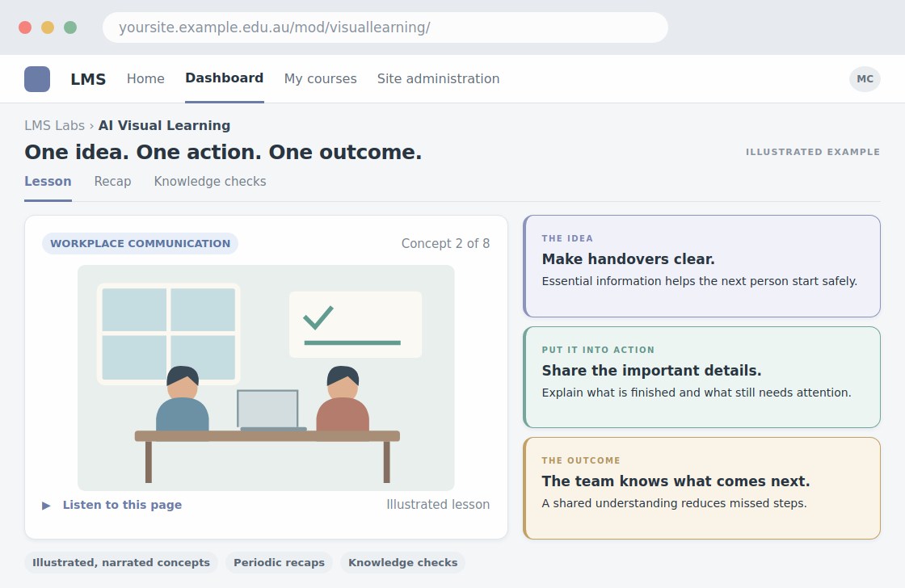Viewport: 905px width, 588px height.
Task: Select the Periodic recaps chip
Action: pyautogui.click(x=280, y=563)
